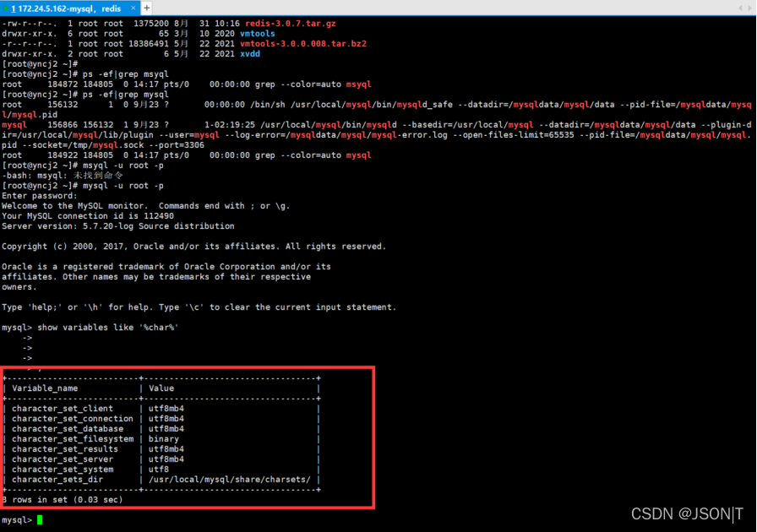Click '--port=3306' in mysqld process line

click(177, 145)
